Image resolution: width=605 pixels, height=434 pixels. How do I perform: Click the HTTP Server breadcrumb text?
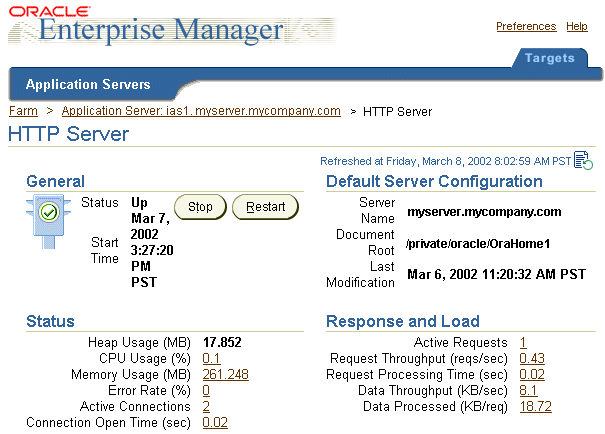(397, 112)
